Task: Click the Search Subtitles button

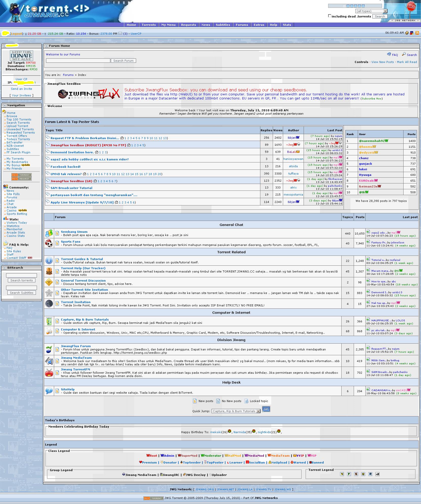Action: (x=22, y=293)
